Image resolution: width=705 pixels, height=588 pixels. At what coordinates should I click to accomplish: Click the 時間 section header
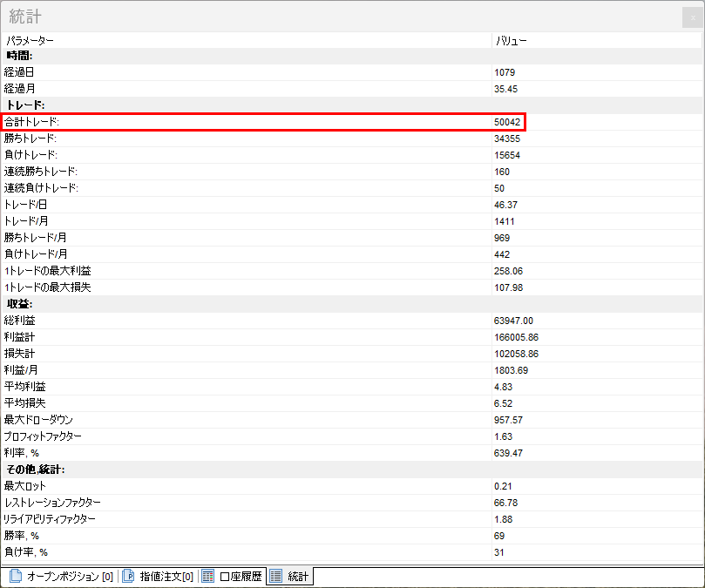click(x=19, y=56)
